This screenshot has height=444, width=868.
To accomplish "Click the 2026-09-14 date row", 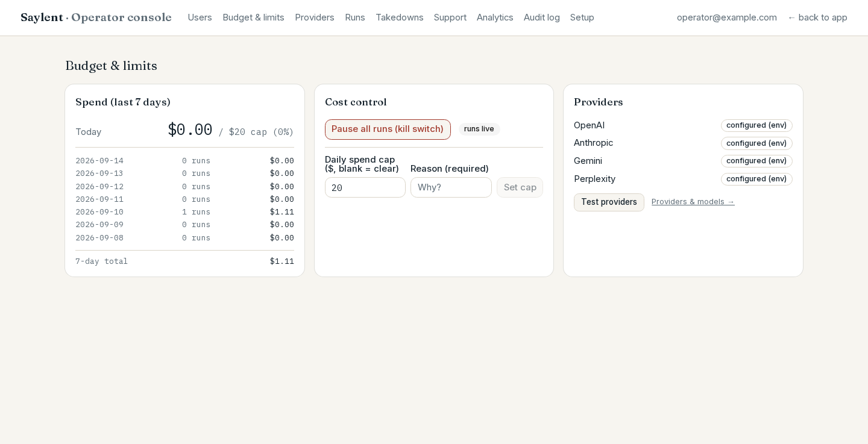I will [184, 160].
